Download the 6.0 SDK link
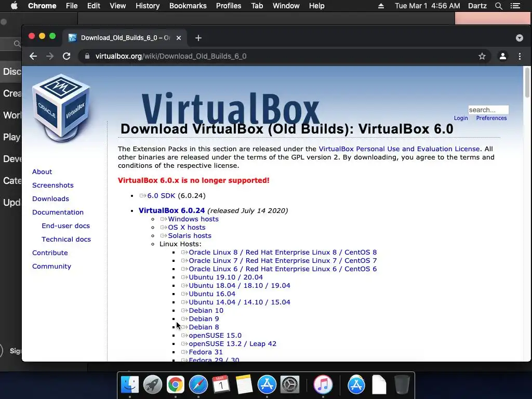532x399 pixels. 161,196
